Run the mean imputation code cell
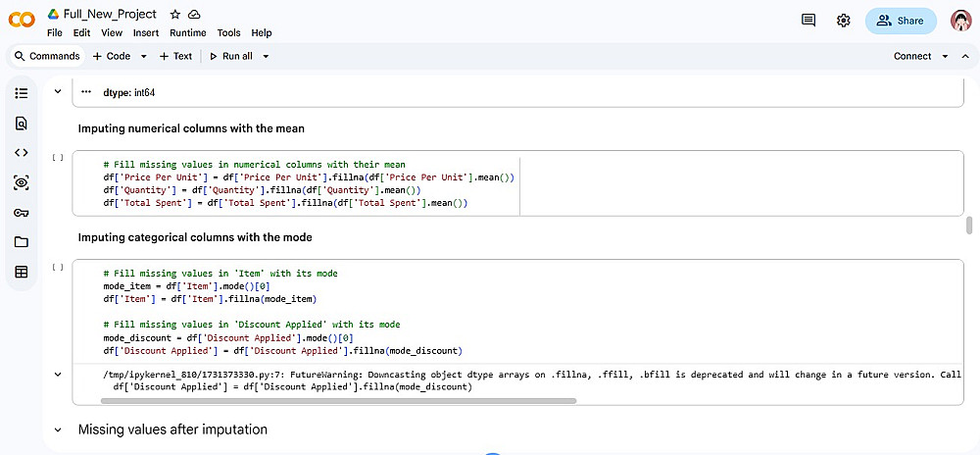 pyautogui.click(x=58, y=158)
